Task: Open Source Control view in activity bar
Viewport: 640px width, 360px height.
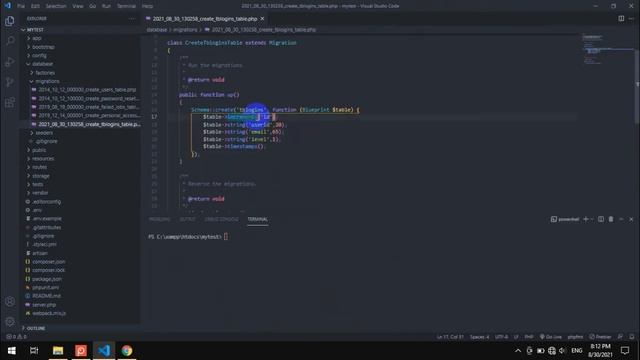Action: point(10,82)
